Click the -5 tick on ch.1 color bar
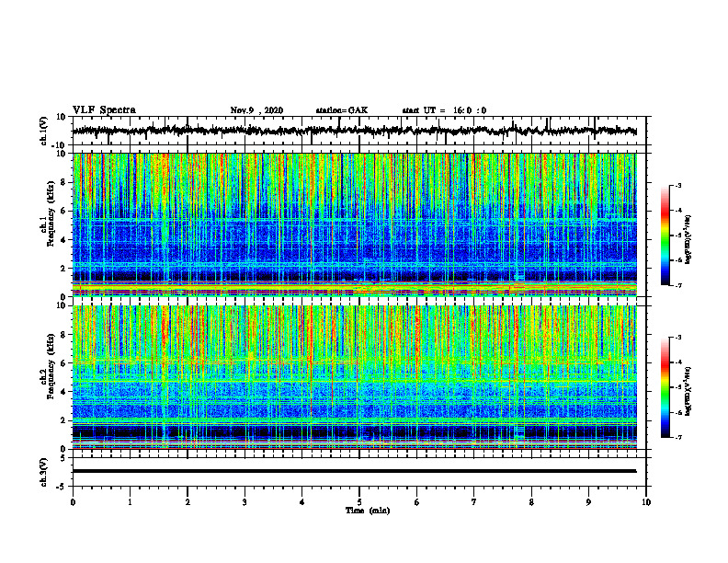Screen dimensions: 728x563 point(677,236)
